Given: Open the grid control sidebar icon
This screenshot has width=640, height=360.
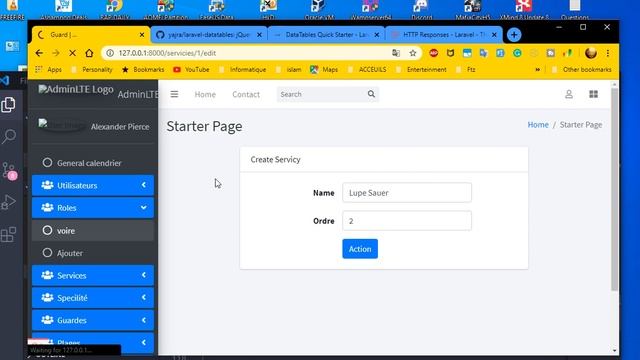Looking at the screenshot, I should (593, 94).
